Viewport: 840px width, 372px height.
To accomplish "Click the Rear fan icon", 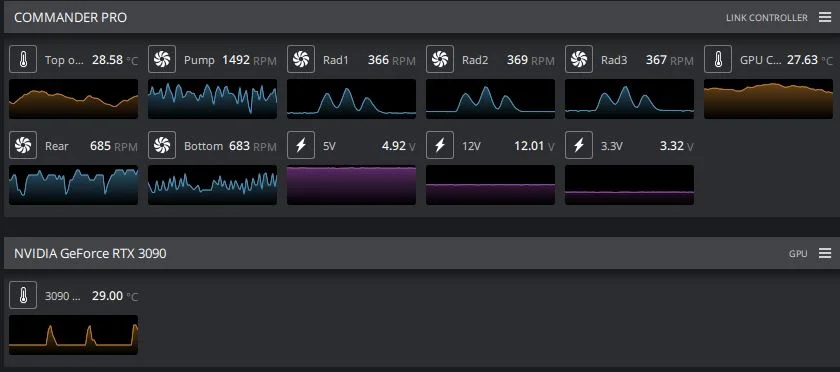I will [23, 145].
